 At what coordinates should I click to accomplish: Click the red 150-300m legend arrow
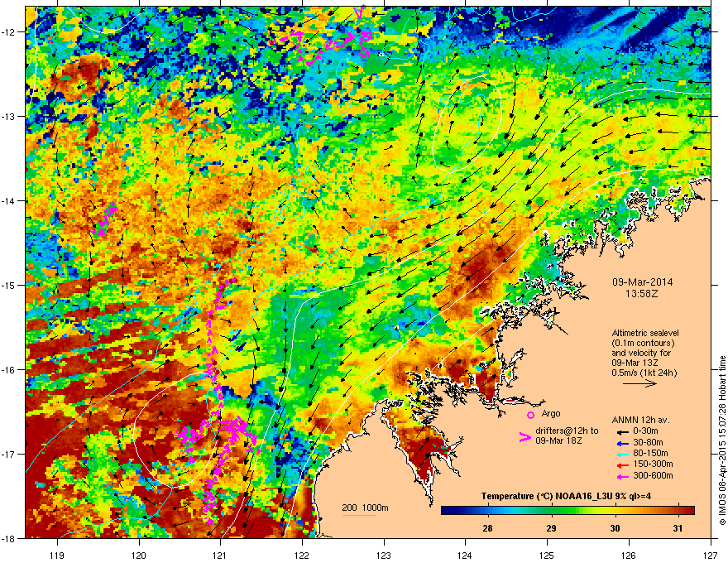[622, 465]
